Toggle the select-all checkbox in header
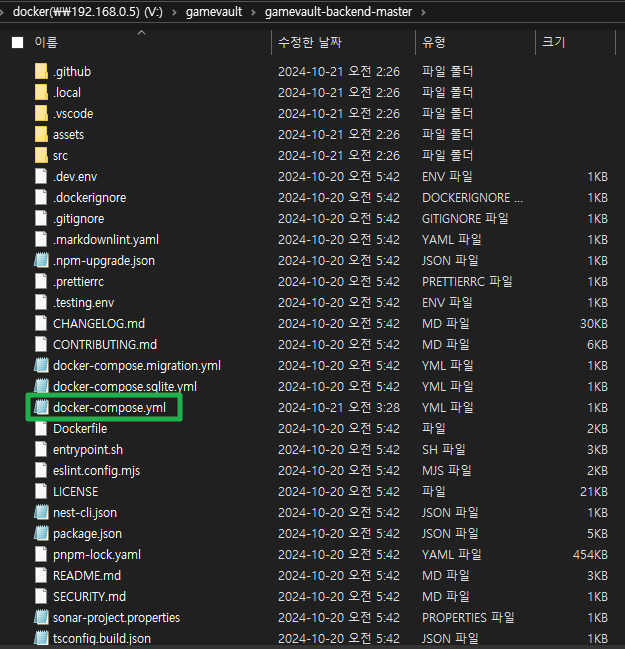 pyautogui.click(x=17, y=43)
